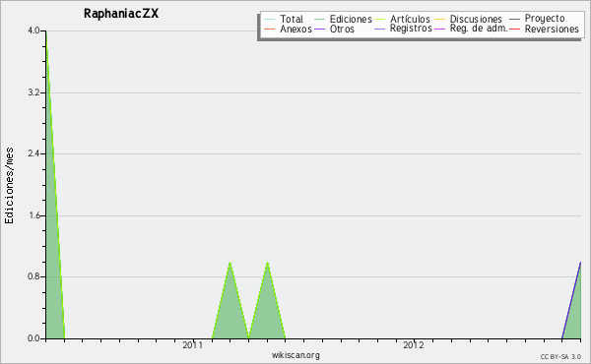
Task: Click the 2011 x-axis label
Action: pyautogui.click(x=193, y=345)
